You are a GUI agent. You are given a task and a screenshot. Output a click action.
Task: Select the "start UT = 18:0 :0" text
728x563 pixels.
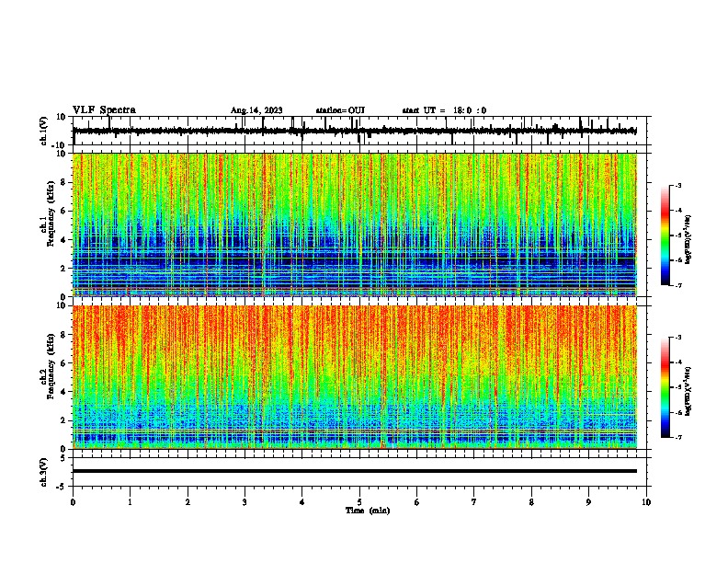[444, 110]
